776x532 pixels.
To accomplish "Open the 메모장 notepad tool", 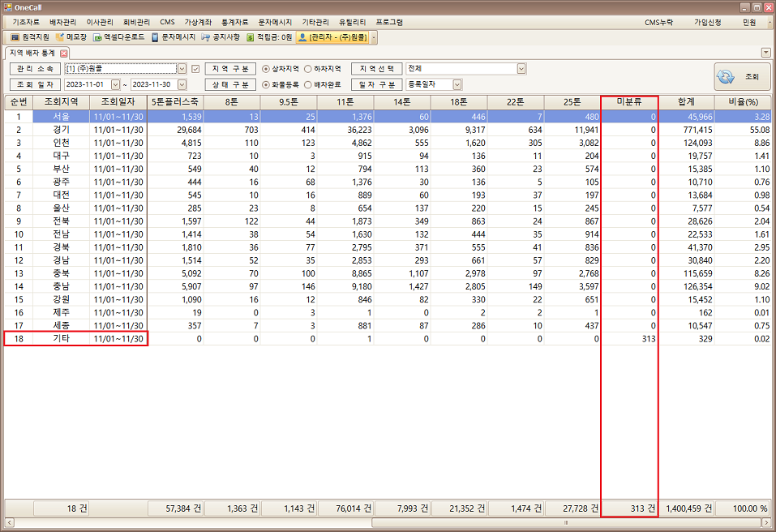I will pos(71,37).
